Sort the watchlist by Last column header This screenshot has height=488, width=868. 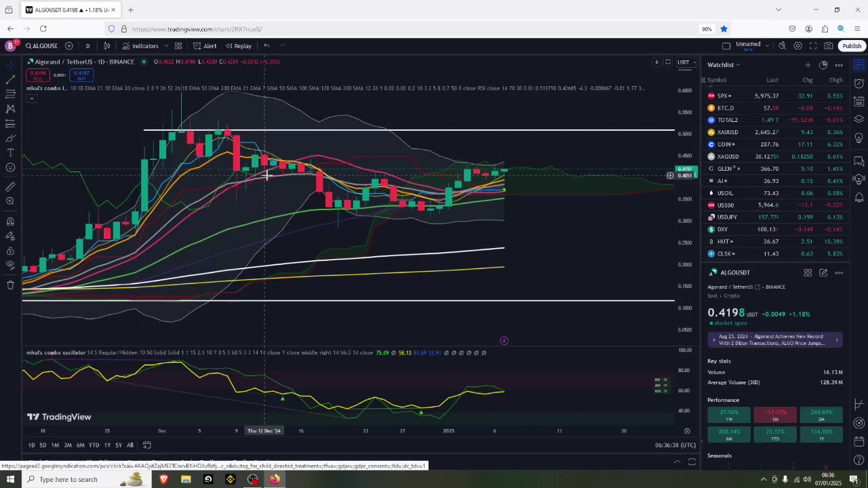(x=772, y=80)
